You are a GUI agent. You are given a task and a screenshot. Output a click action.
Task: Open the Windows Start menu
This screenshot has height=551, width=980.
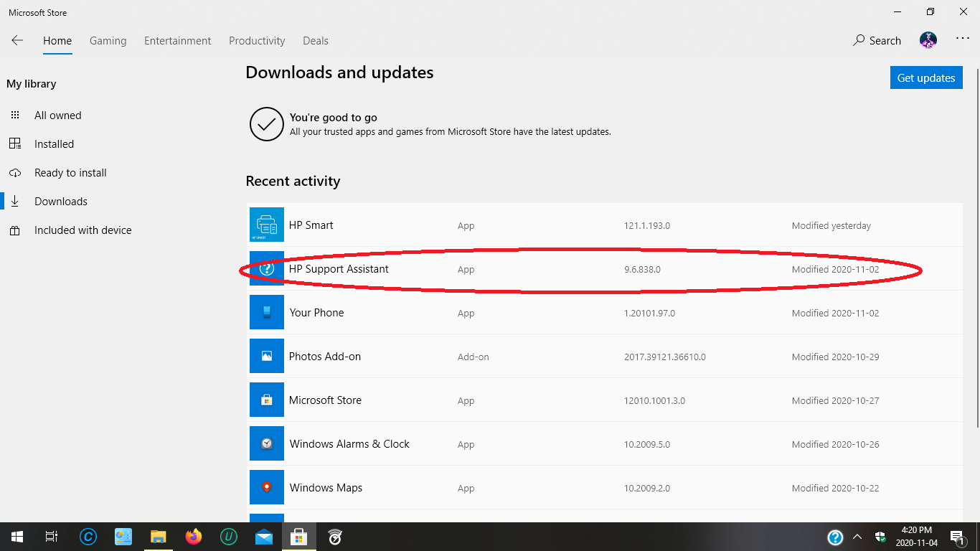[17, 537]
